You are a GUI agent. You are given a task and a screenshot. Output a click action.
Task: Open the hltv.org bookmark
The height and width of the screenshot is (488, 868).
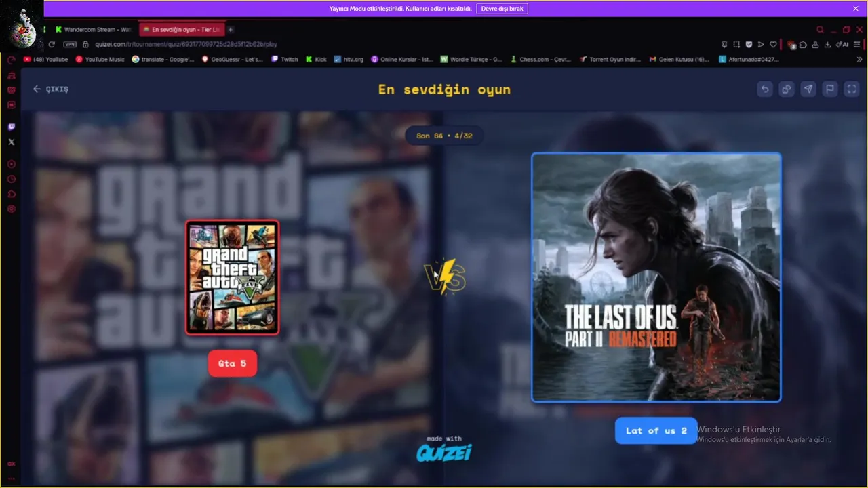(349, 59)
